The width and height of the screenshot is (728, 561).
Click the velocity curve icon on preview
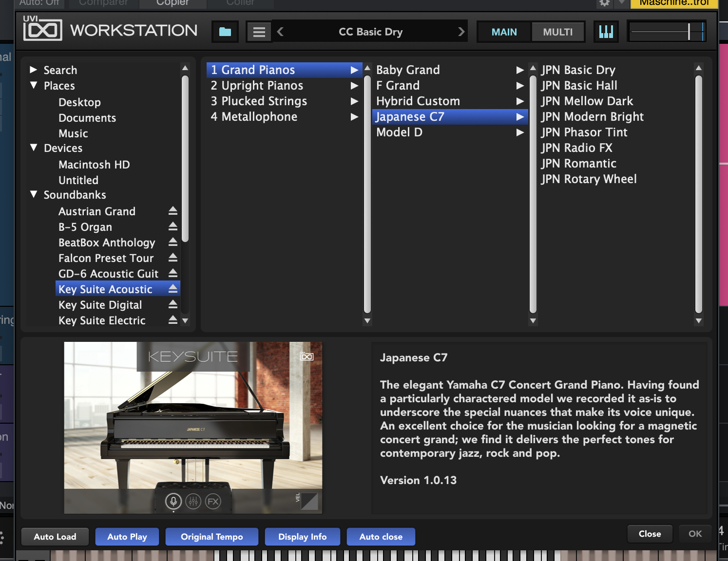click(309, 501)
